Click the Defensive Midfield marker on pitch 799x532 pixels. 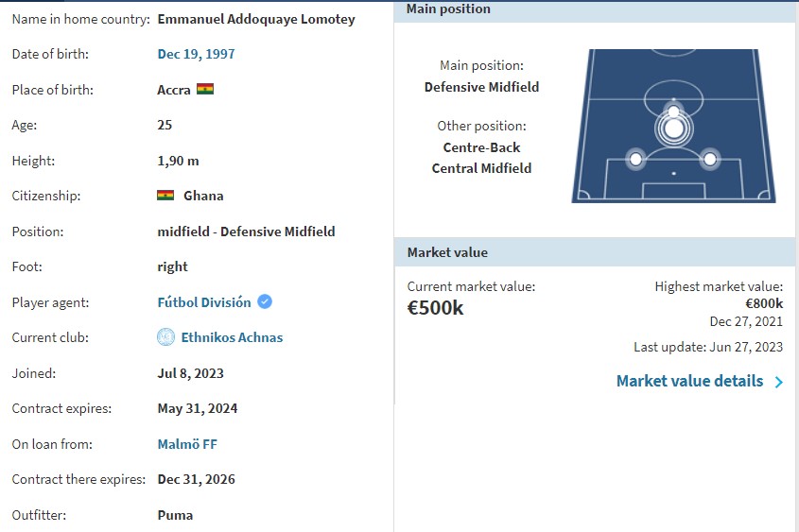click(x=674, y=129)
